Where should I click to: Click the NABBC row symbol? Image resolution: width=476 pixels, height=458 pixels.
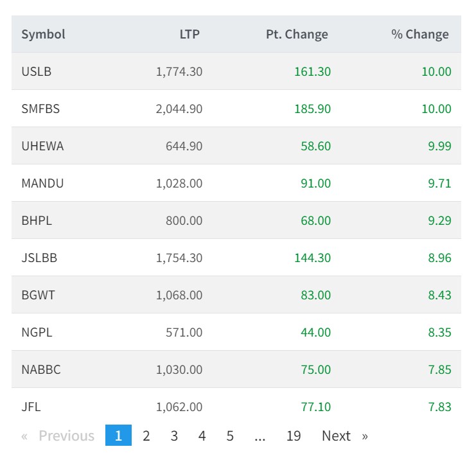41,370
